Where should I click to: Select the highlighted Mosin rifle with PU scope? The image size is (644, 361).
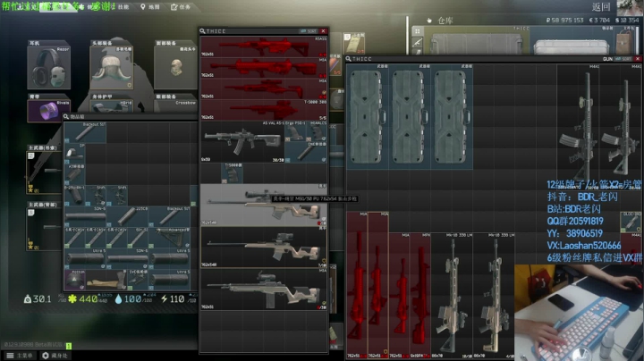264,205
